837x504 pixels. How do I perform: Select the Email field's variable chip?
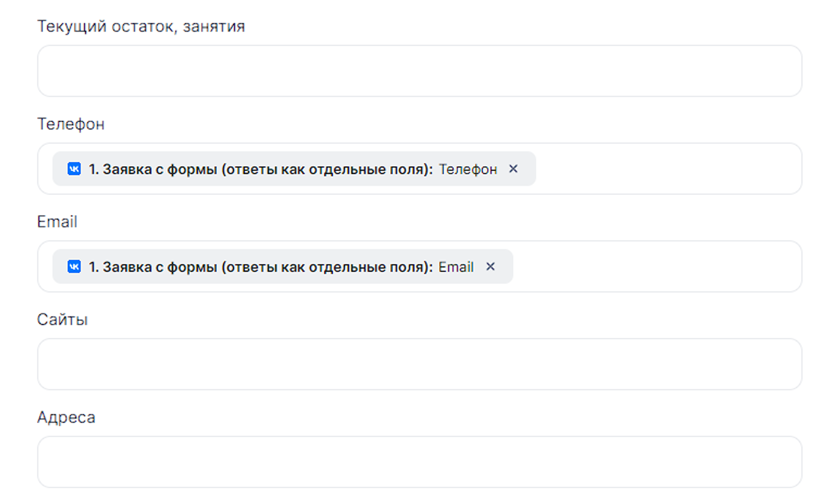[x=283, y=267]
